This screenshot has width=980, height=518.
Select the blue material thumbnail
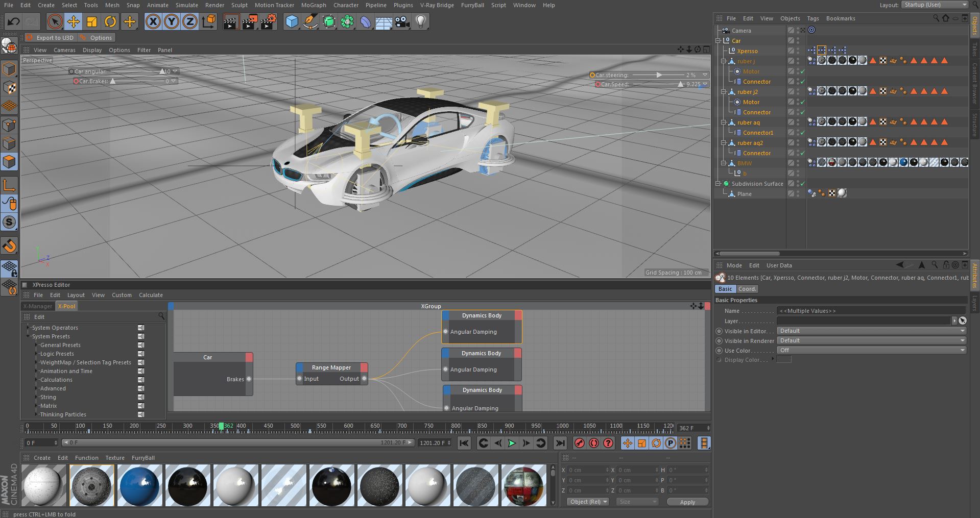140,485
